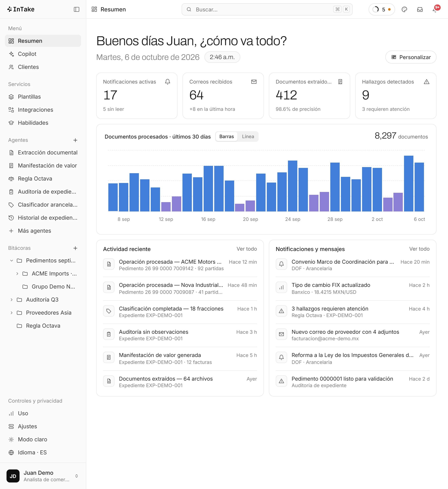Switch chart to Línea view
448x489 pixels.
[248, 137]
